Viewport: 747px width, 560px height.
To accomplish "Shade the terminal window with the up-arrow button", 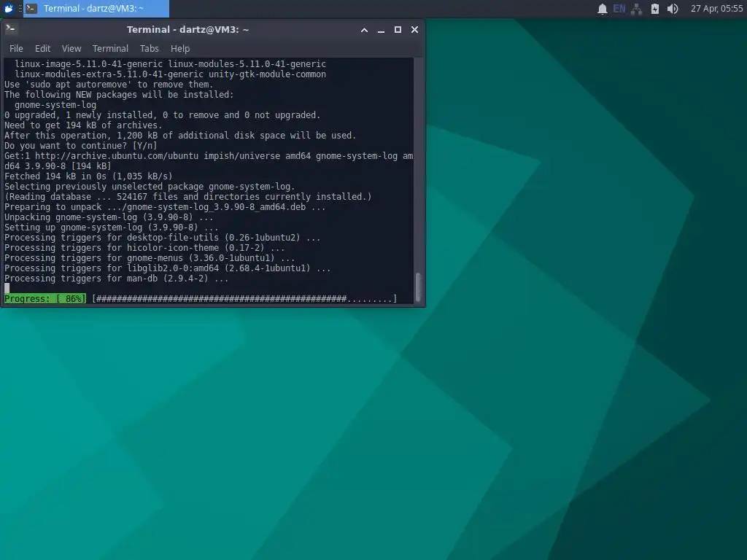I will tap(364, 29).
